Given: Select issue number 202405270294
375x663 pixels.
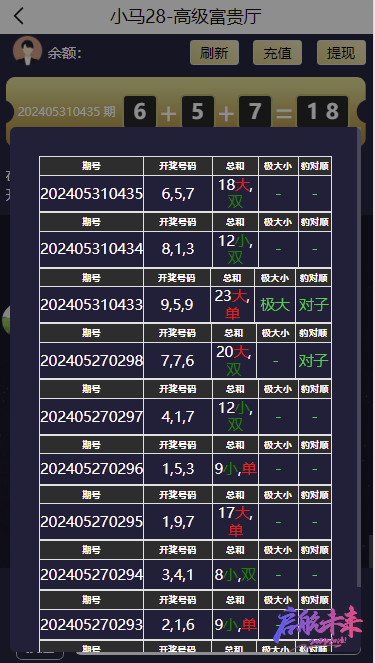Looking at the screenshot, I should point(91,575).
